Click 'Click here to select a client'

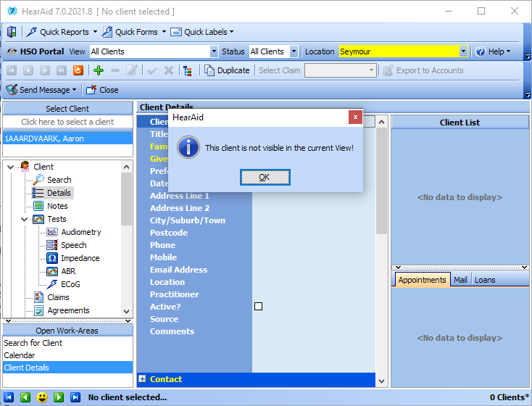coord(67,122)
